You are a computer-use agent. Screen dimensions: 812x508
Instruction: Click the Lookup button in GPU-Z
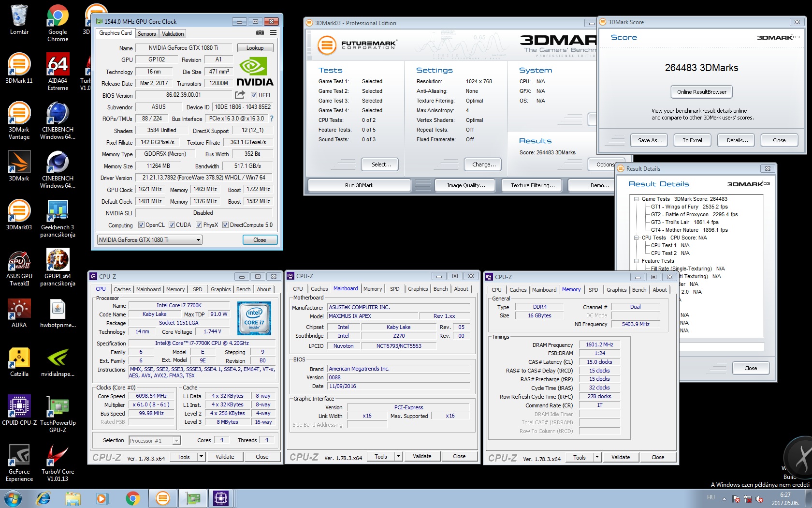click(255, 48)
